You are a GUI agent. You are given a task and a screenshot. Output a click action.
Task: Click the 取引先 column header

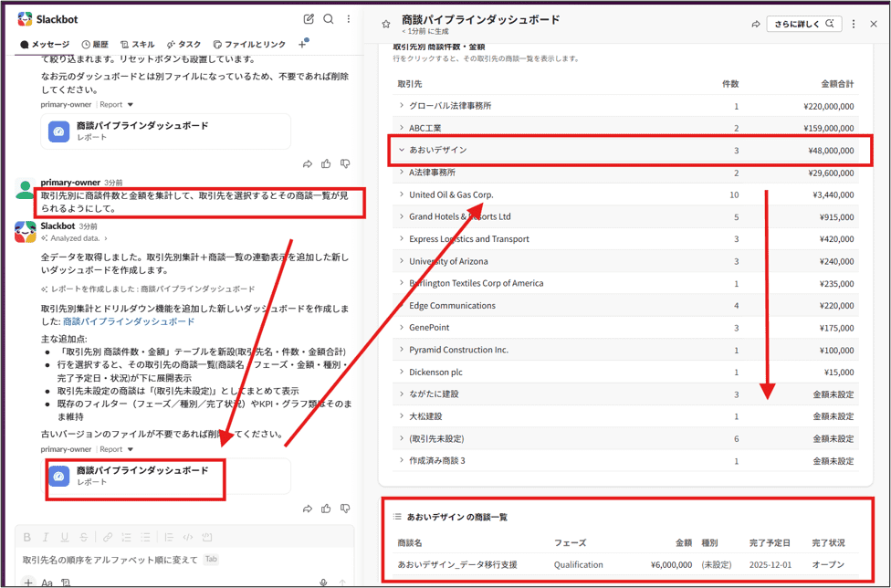(x=410, y=83)
